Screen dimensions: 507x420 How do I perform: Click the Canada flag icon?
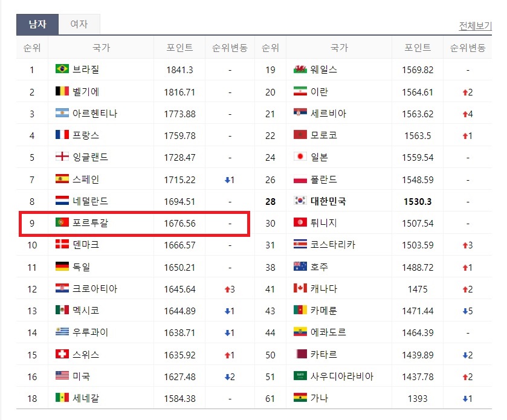pos(300,288)
